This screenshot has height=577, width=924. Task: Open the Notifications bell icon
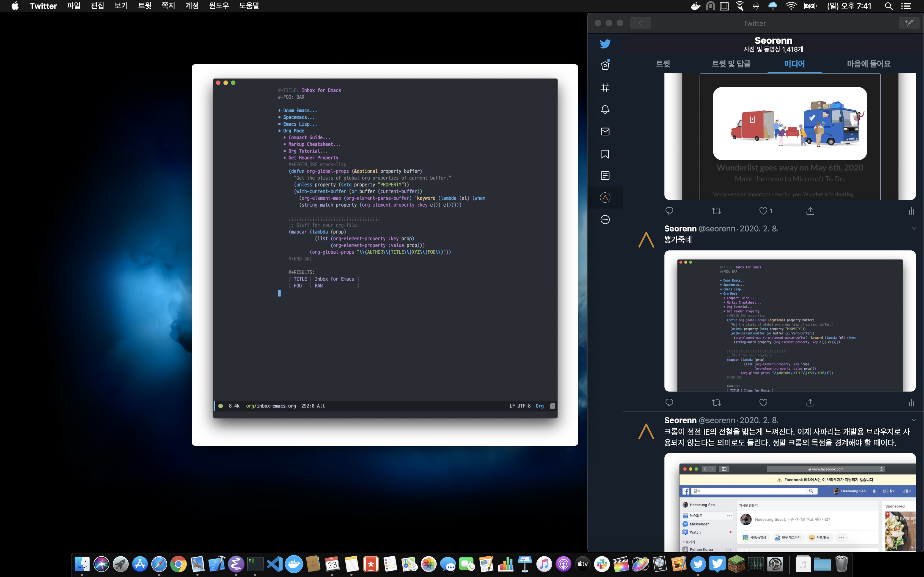pyautogui.click(x=605, y=110)
